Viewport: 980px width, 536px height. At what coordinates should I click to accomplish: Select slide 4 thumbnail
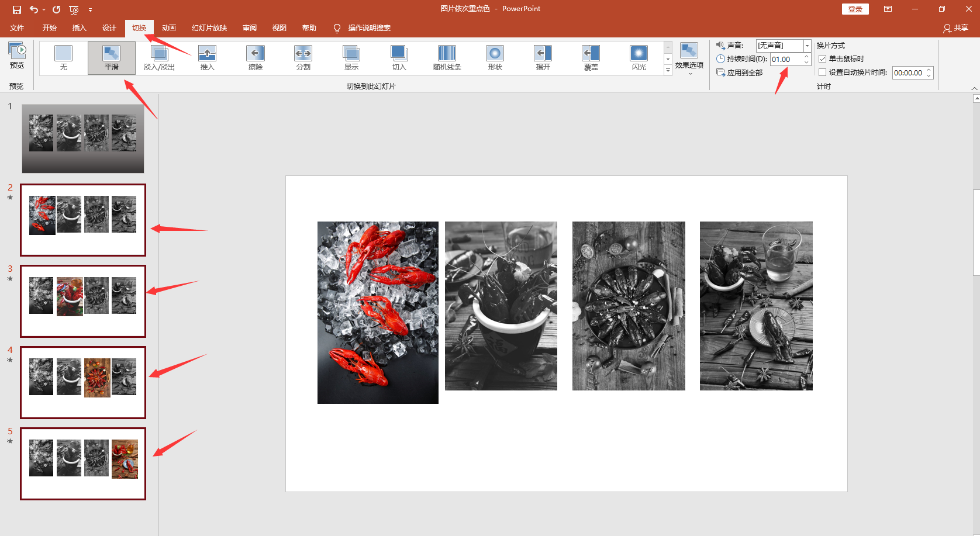(83, 382)
